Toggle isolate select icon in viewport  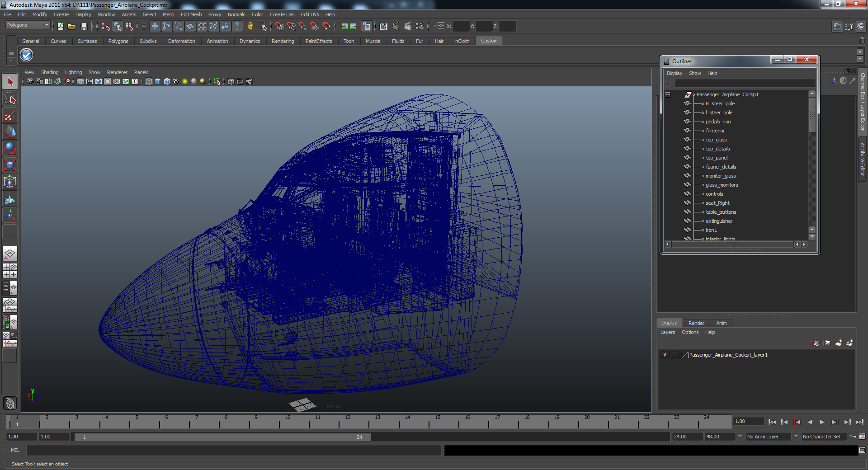pyautogui.click(x=217, y=81)
